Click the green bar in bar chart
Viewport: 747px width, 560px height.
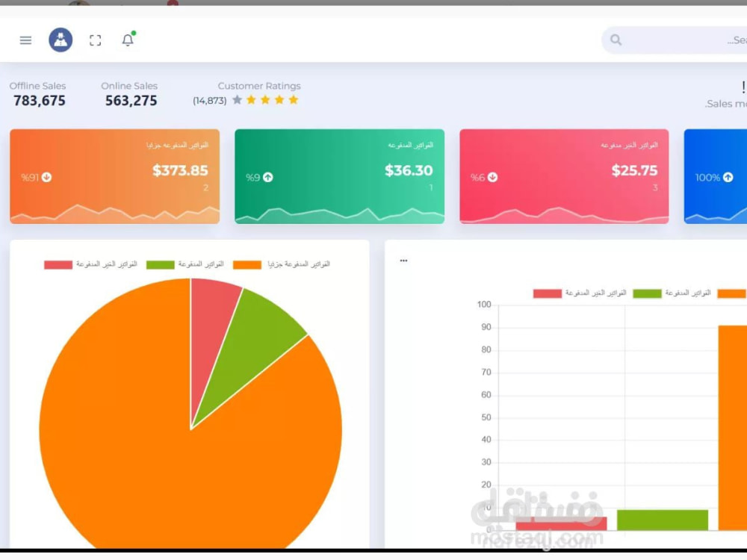(662, 520)
